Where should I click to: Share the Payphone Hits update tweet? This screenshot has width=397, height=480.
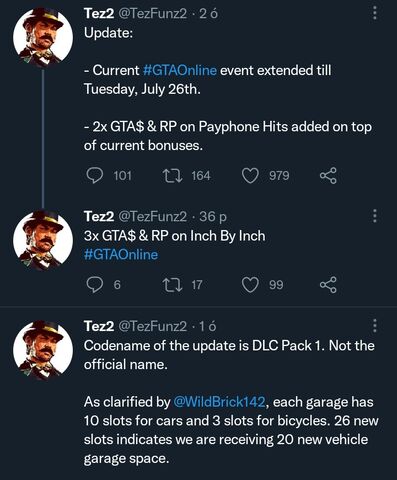(x=328, y=176)
